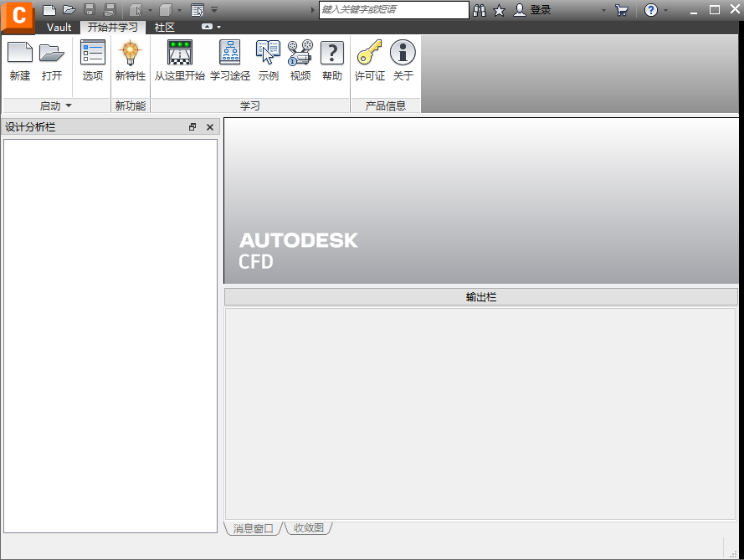The width and height of the screenshot is (744, 560).
Task: Click the keyword search input field
Action: [x=394, y=9]
